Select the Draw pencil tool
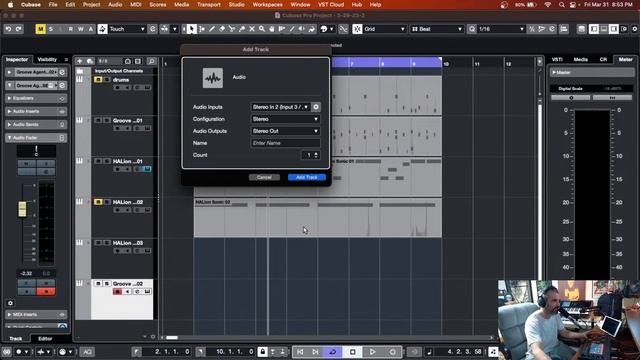The width and height of the screenshot is (640, 360). coord(212,29)
